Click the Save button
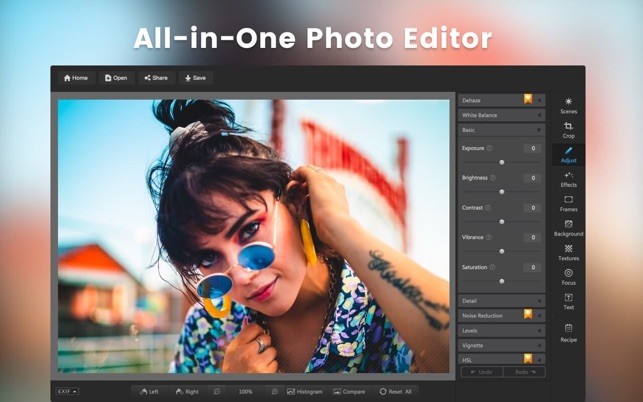Image resolution: width=643 pixels, height=402 pixels. (196, 78)
